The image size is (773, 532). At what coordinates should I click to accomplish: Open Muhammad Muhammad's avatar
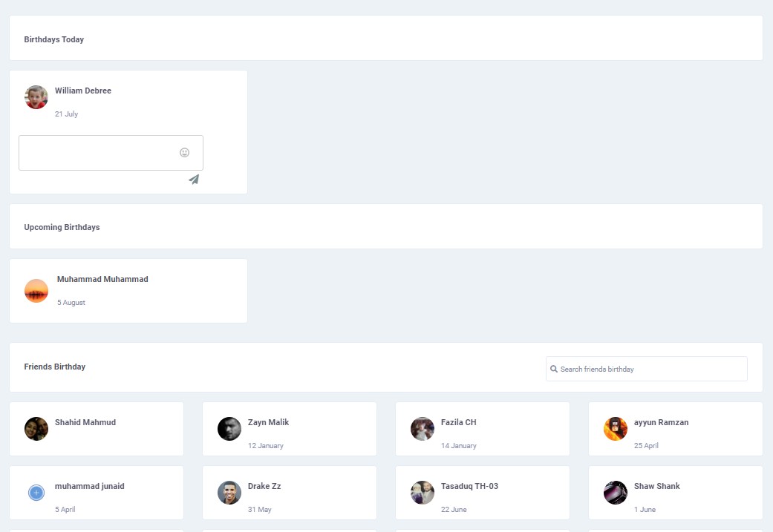click(36, 291)
